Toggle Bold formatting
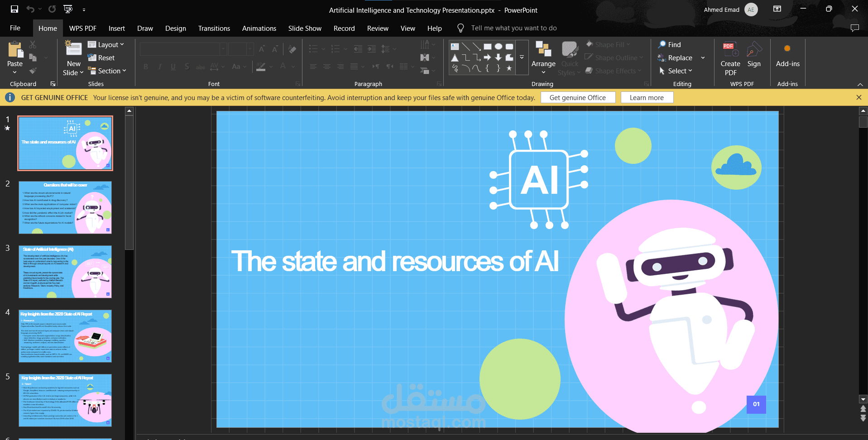 click(146, 67)
